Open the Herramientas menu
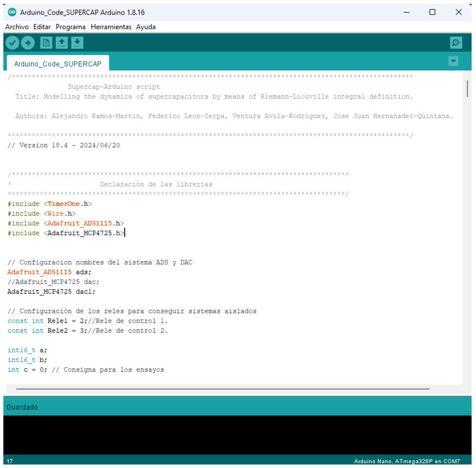Viewport: 476px width, 468px height. (111, 27)
